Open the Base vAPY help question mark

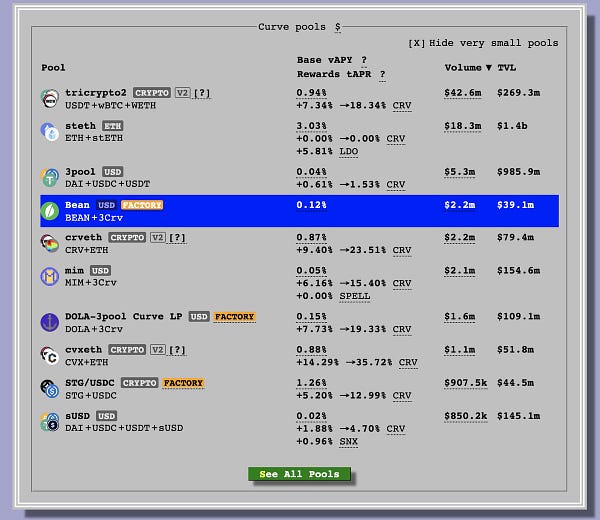pos(364,60)
